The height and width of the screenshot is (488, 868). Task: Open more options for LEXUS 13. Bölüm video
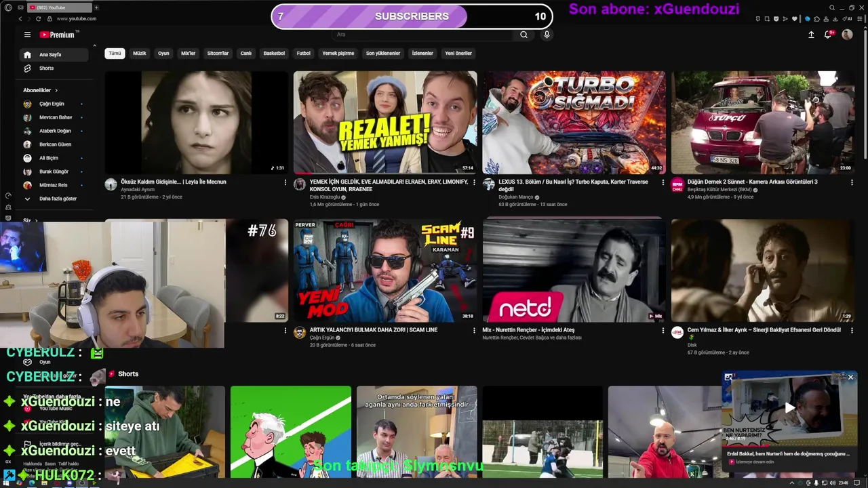pyautogui.click(x=663, y=182)
